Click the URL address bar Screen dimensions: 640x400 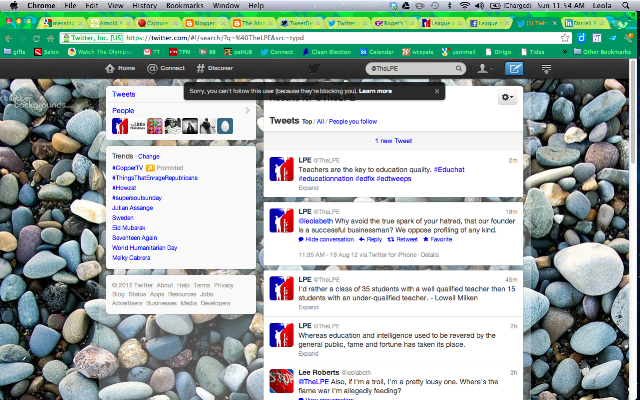[315, 38]
